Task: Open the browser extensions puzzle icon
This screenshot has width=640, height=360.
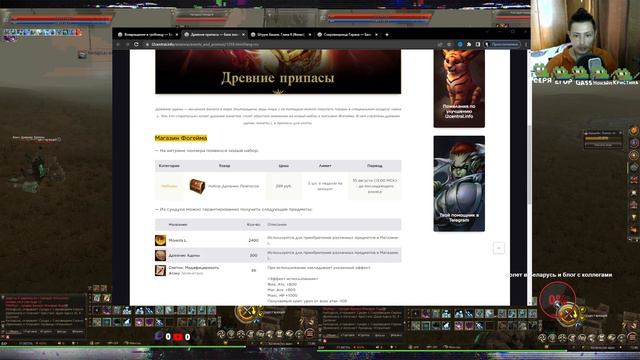Action: tap(469, 44)
